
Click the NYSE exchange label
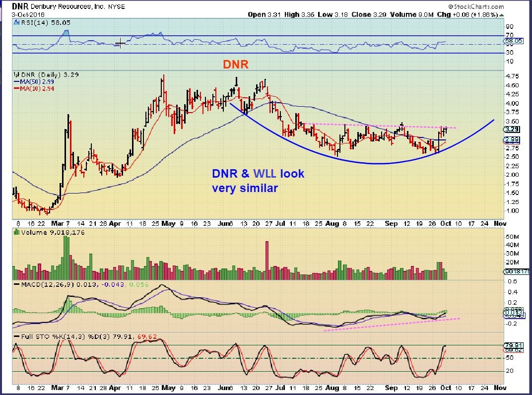tap(116, 6)
